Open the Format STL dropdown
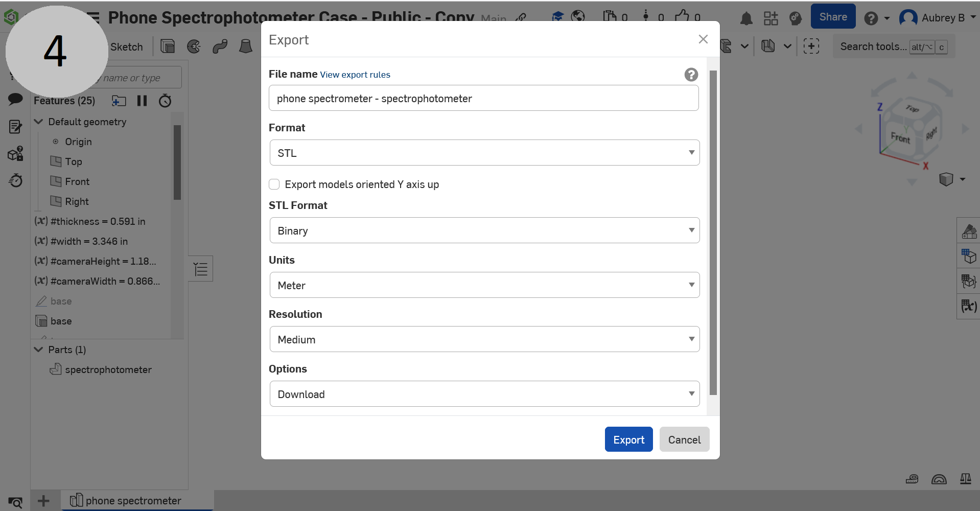The image size is (980, 511). pos(484,153)
